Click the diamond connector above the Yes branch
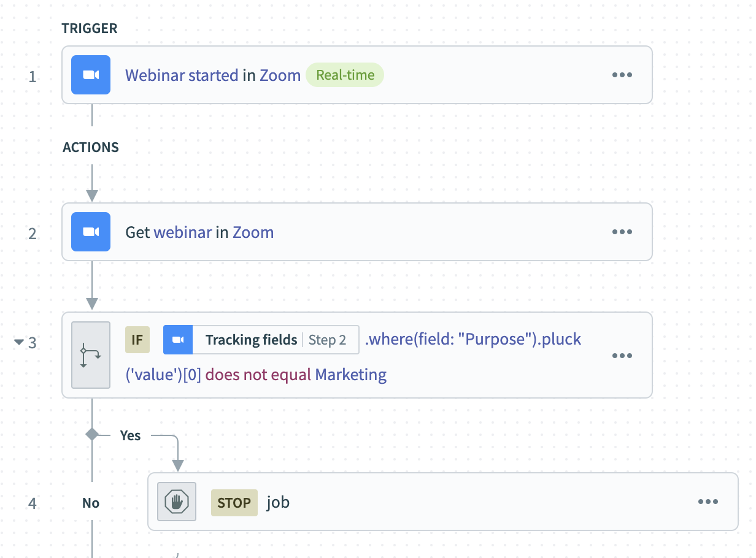Screen dimensions: 756x558 (x=92, y=435)
